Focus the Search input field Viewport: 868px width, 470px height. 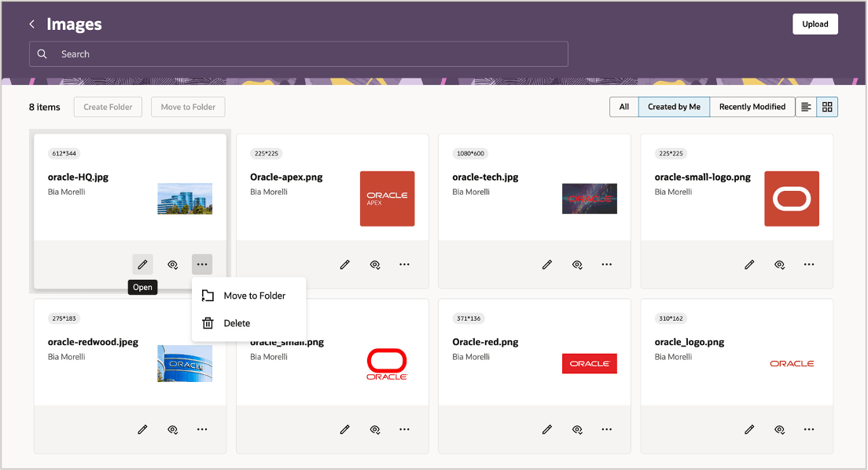point(299,53)
